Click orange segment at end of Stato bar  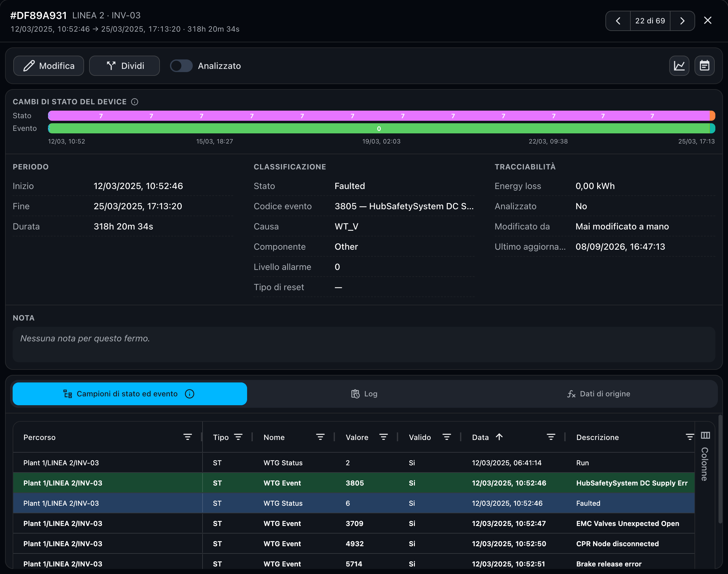[712, 116]
